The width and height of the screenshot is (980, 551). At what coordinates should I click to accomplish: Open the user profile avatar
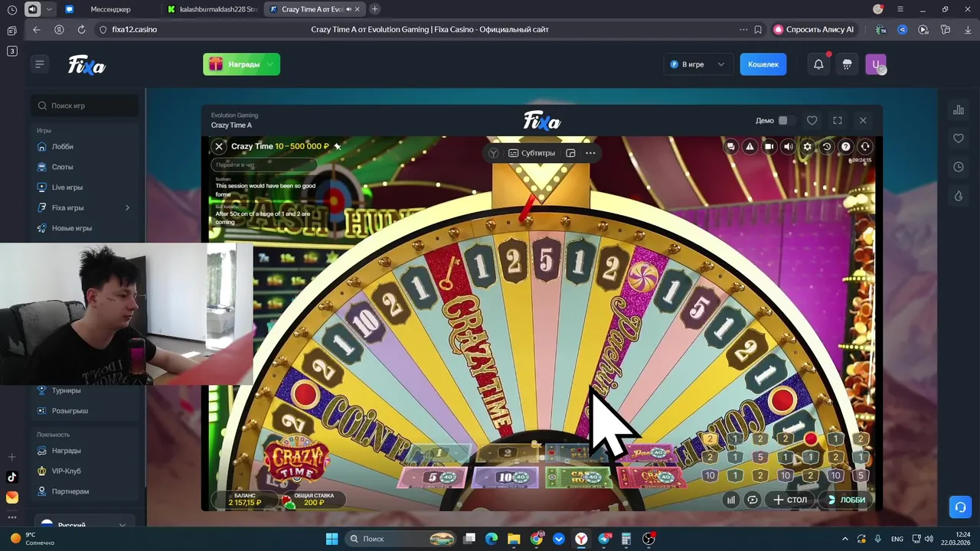[x=876, y=64]
